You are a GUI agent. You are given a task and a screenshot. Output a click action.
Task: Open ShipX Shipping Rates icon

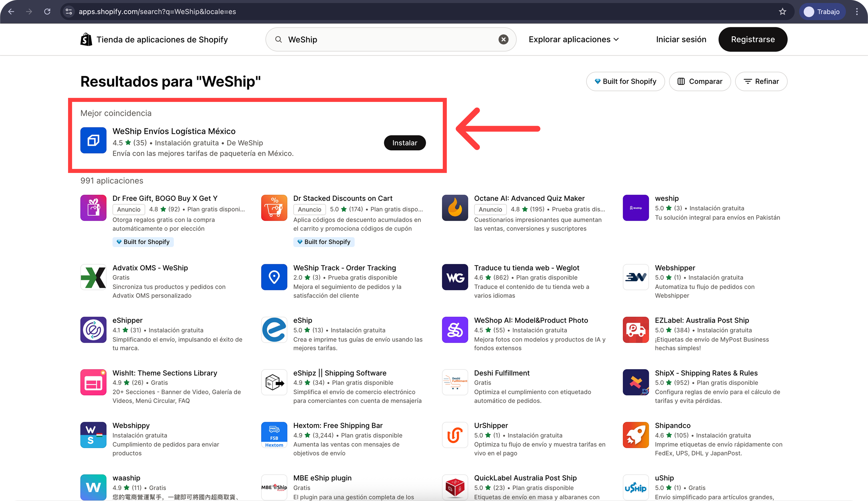636,382
